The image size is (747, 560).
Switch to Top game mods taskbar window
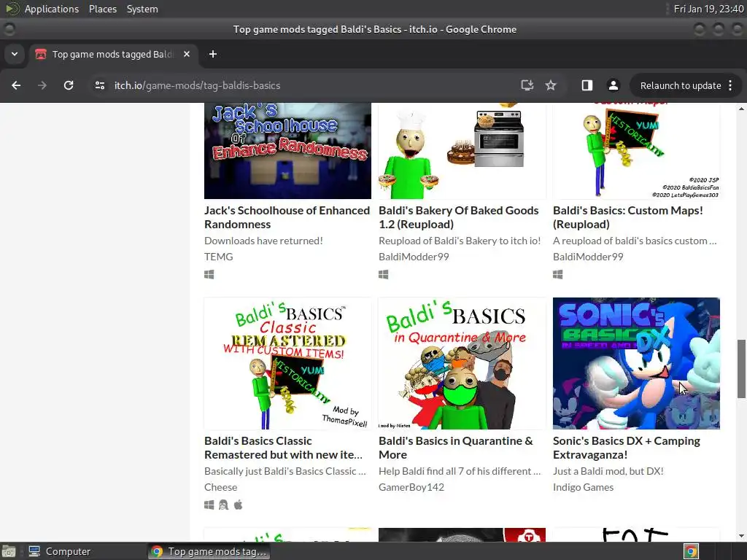(x=209, y=551)
